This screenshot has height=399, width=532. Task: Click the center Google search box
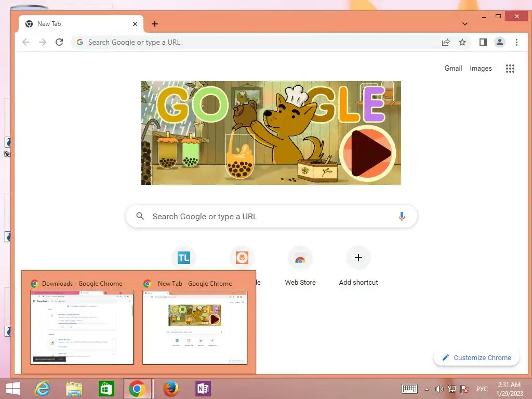tap(271, 216)
